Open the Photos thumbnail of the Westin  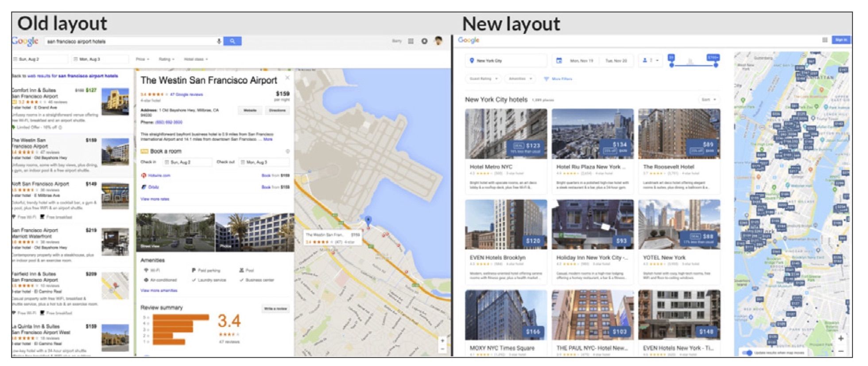(255, 233)
